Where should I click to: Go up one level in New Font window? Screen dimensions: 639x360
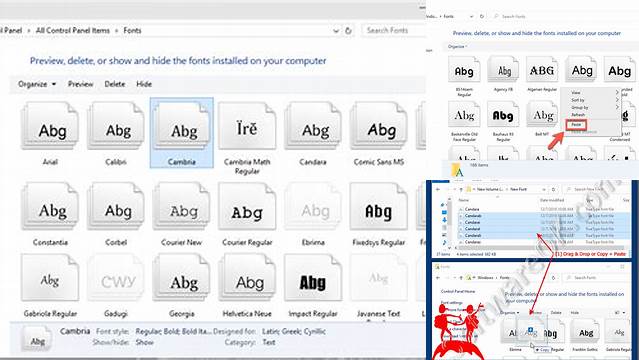click(461, 189)
